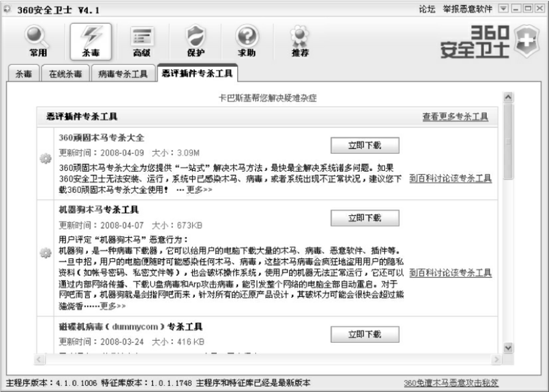The width and height of the screenshot is (549, 392).
Task: Click 举报恶意软件 in title bar
Action: [x=467, y=9]
